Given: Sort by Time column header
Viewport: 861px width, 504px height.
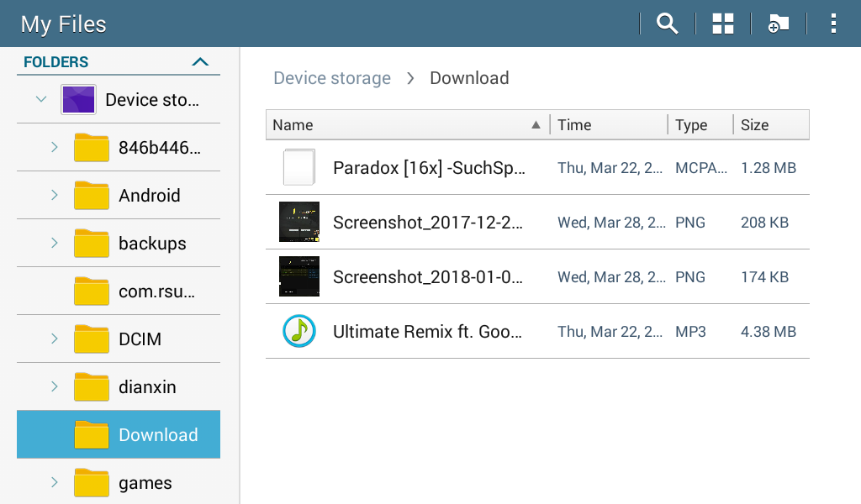Looking at the screenshot, I should pos(609,124).
